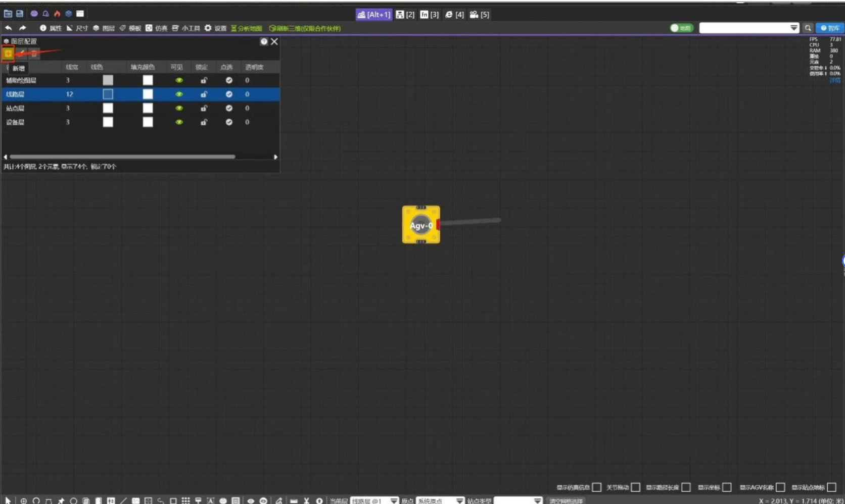The height and width of the screenshot is (504, 845).
Task: Open the origin (原点) dropdown
Action: (x=440, y=500)
